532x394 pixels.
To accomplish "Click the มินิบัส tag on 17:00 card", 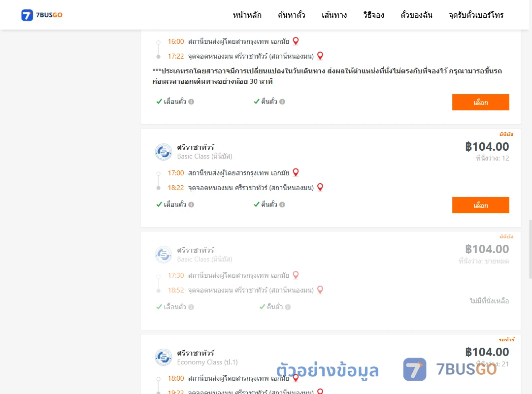I will (x=506, y=134).
